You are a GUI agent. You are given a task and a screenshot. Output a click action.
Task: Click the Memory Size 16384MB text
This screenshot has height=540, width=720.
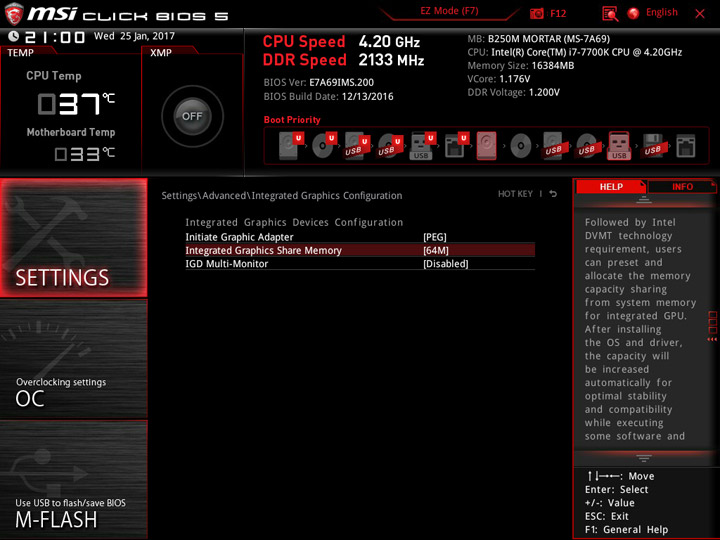pos(521,65)
